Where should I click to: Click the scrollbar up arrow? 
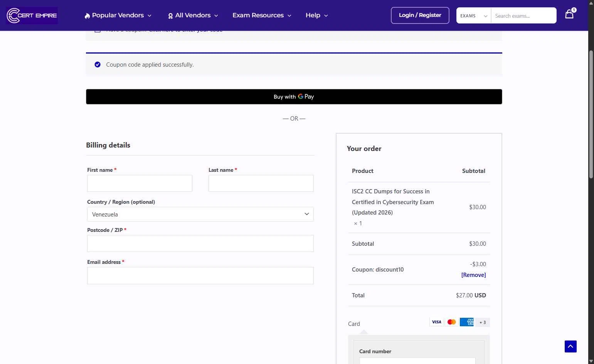coord(591,3)
